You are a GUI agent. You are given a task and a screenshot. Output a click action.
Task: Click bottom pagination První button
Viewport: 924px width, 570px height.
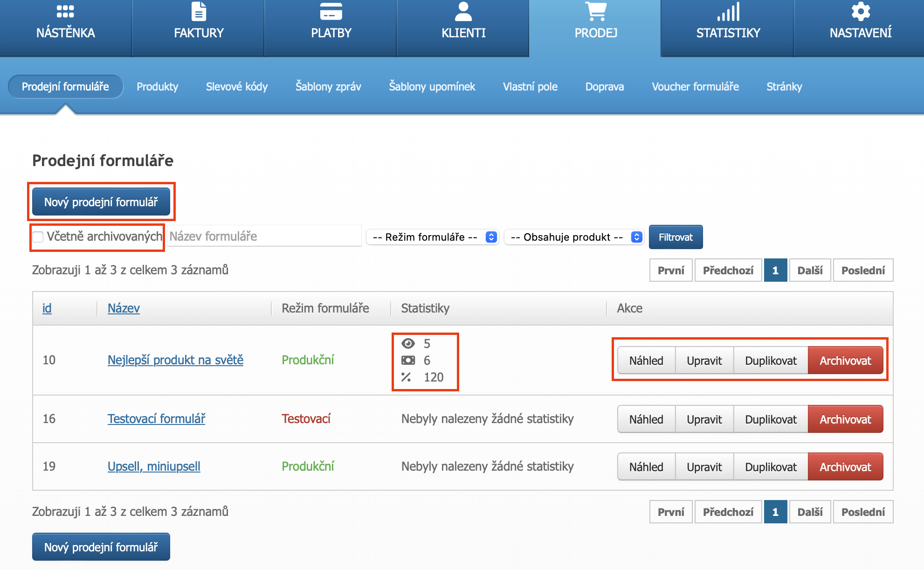click(671, 512)
